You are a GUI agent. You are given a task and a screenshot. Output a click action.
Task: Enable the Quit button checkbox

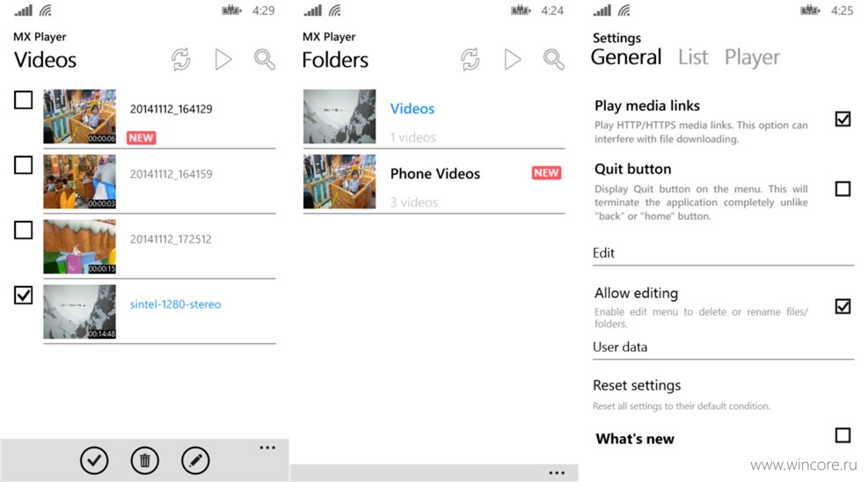pos(842,189)
